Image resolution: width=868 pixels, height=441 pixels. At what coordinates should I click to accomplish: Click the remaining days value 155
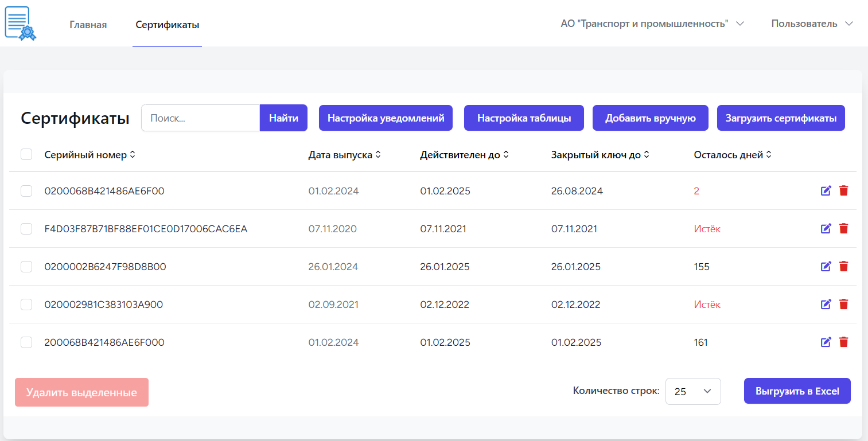(x=702, y=267)
